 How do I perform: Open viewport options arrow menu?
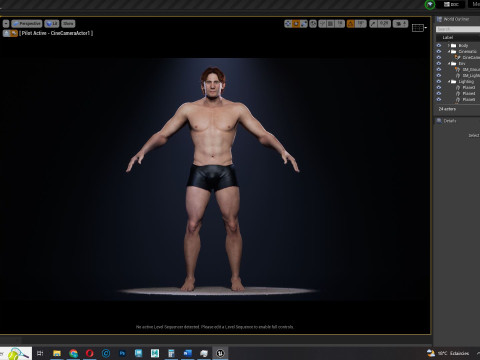pyautogui.click(x=6, y=24)
